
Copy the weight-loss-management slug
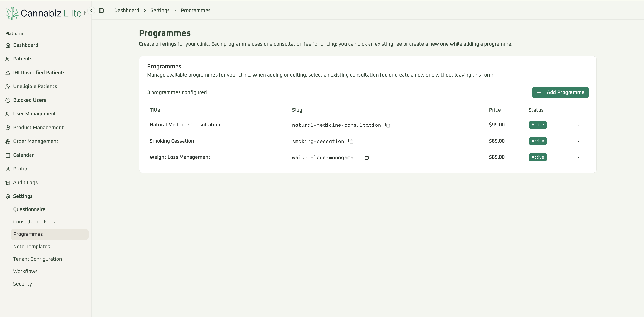click(366, 157)
